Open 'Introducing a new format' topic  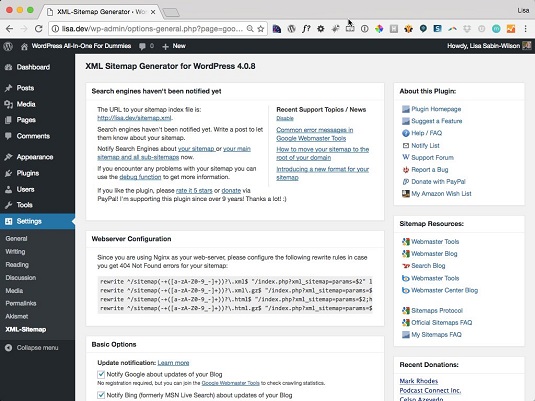(322, 173)
